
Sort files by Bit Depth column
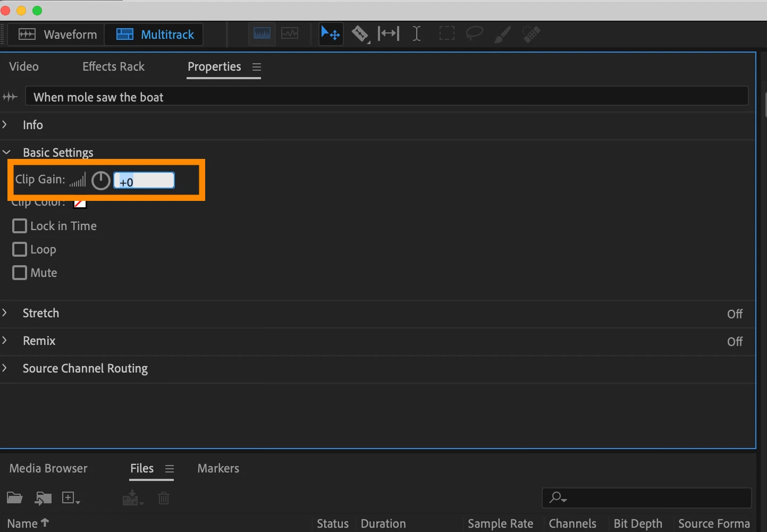pos(638,523)
